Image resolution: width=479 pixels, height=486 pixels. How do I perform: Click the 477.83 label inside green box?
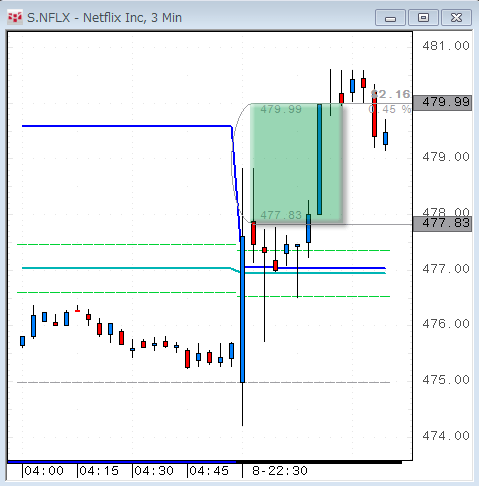[x=281, y=215]
